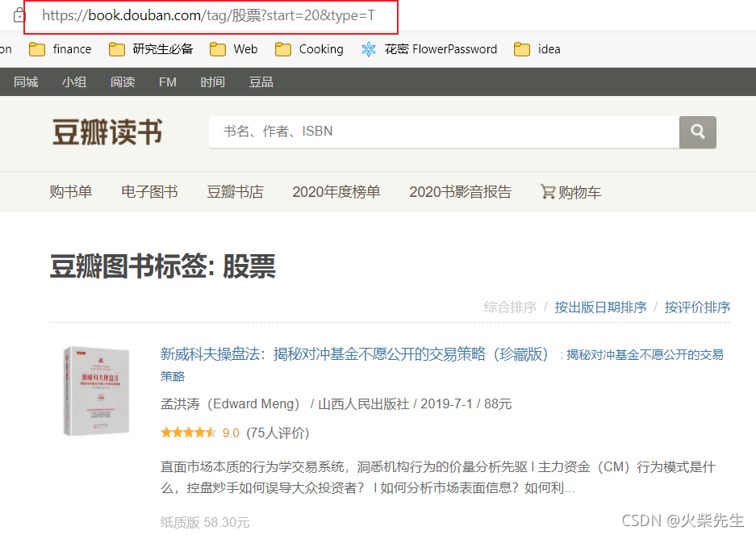This screenshot has height=535, width=756.
Task: Open the 购书单 tab
Action: click(x=71, y=192)
